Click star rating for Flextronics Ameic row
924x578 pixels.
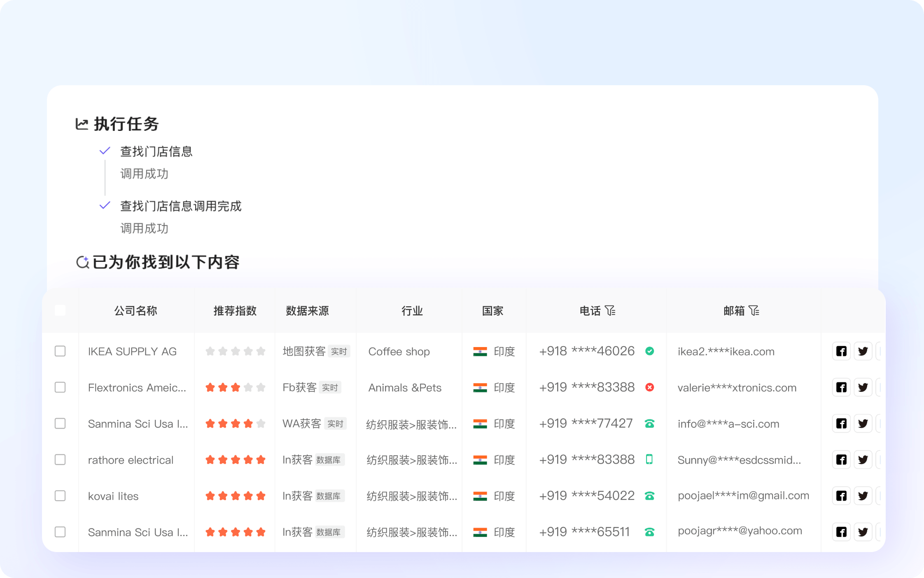[235, 387]
